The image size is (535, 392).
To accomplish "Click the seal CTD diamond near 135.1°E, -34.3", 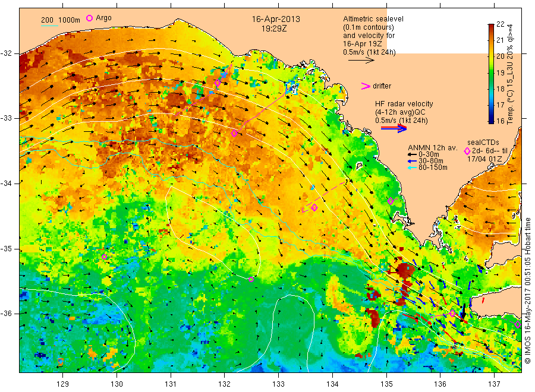I will tap(391, 201).
